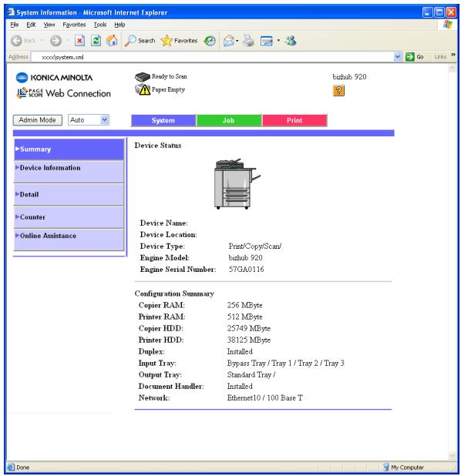
Task: Click the Admin Mode button
Action: click(37, 120)
